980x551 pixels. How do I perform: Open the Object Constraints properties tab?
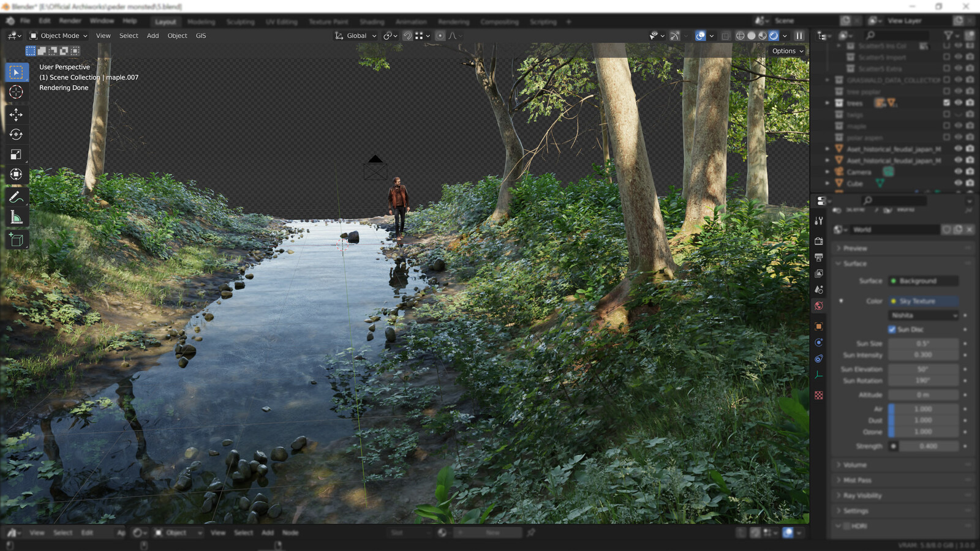(x=819, y=358)
